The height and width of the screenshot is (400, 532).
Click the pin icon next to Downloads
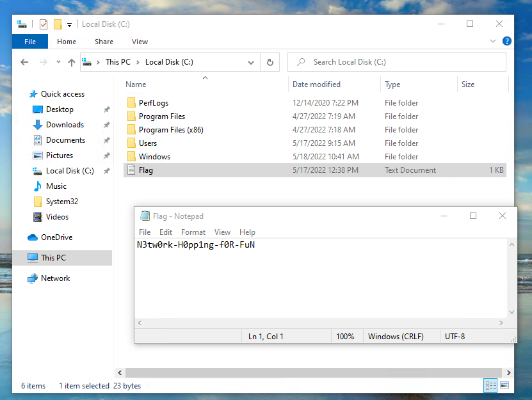point(106,125)
